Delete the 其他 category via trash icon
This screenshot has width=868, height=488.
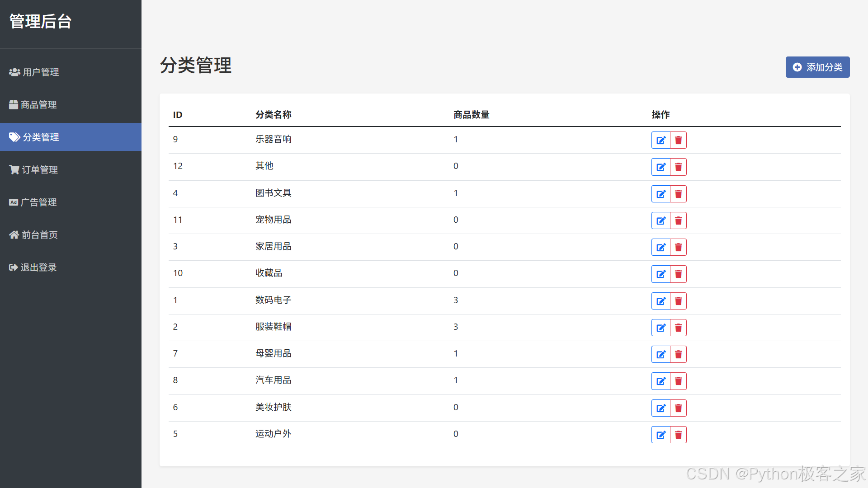click(678, 167)
